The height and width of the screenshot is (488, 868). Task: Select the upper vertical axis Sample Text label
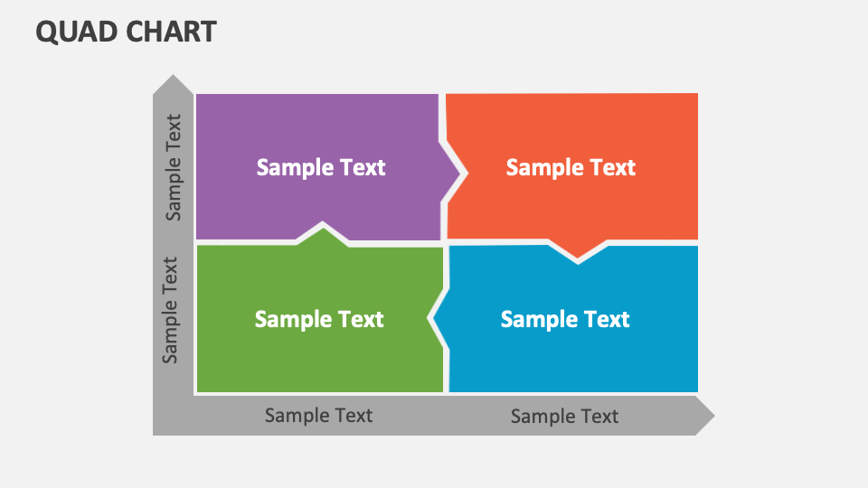click(174, 168)
